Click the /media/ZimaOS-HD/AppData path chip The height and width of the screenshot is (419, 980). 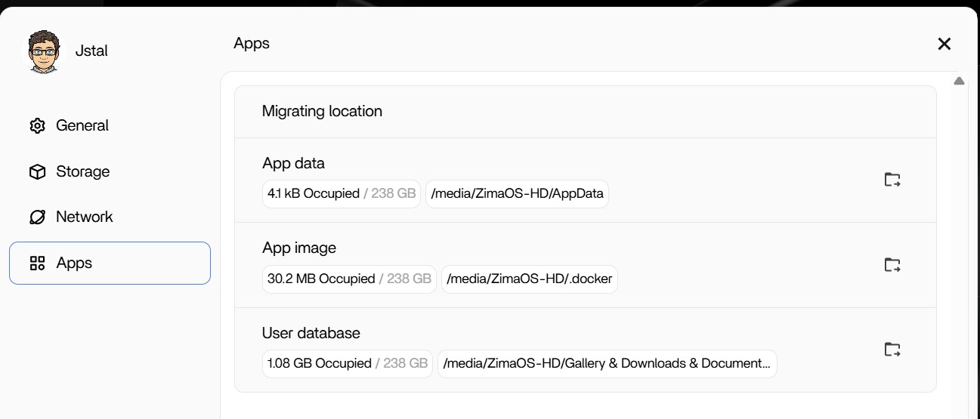click(x=517, y=193)
